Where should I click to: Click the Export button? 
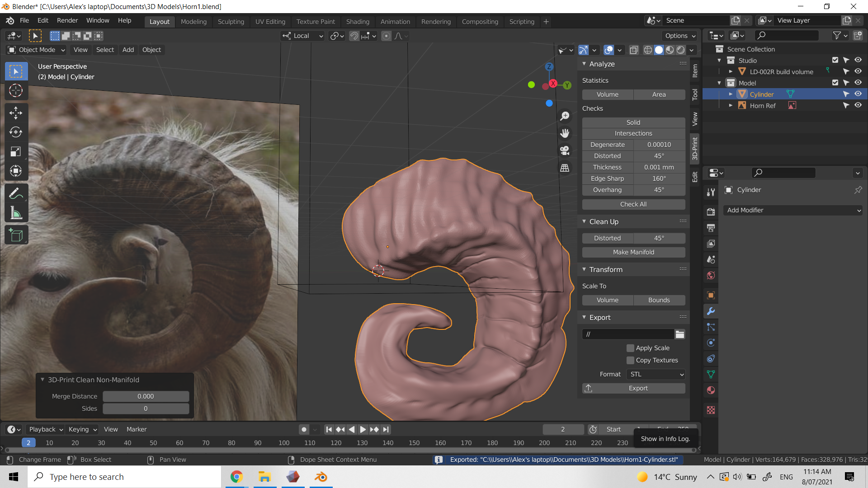[637, 388]
